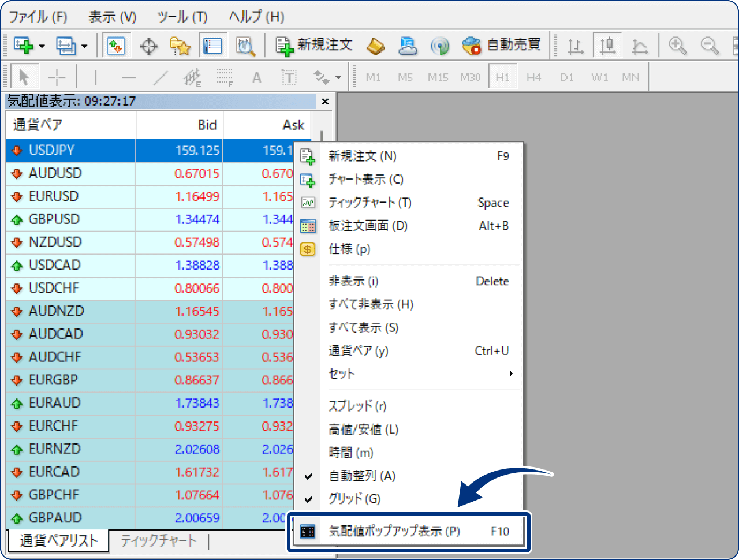This screenshot has height=560, width=739.
Task: Click the Auto Trading (自動売買) icon
Action: pyautogui.click(x=472, y=45)
